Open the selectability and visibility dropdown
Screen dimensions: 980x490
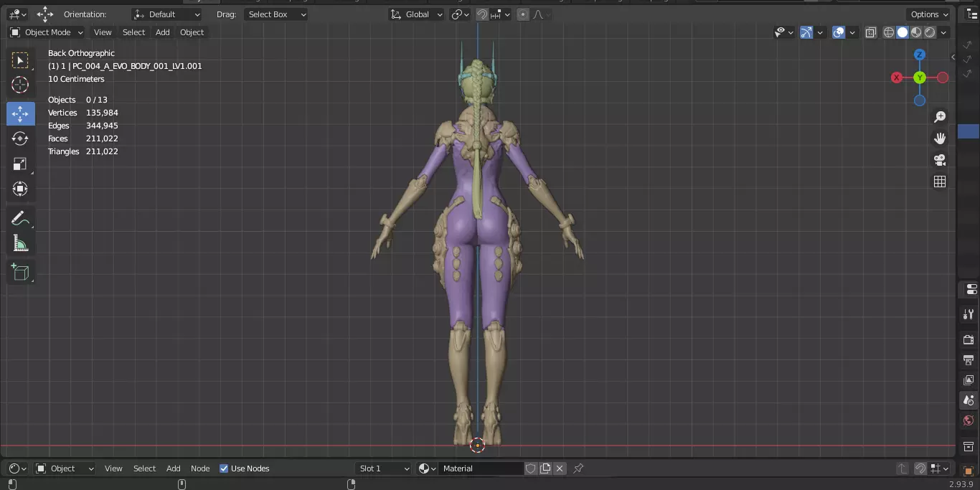[x=784, y=32]
